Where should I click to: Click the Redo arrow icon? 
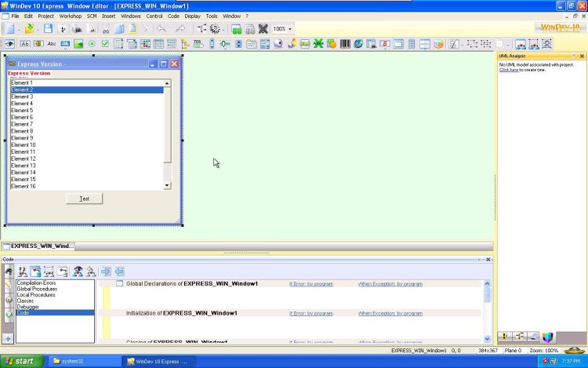coord(180,29)
